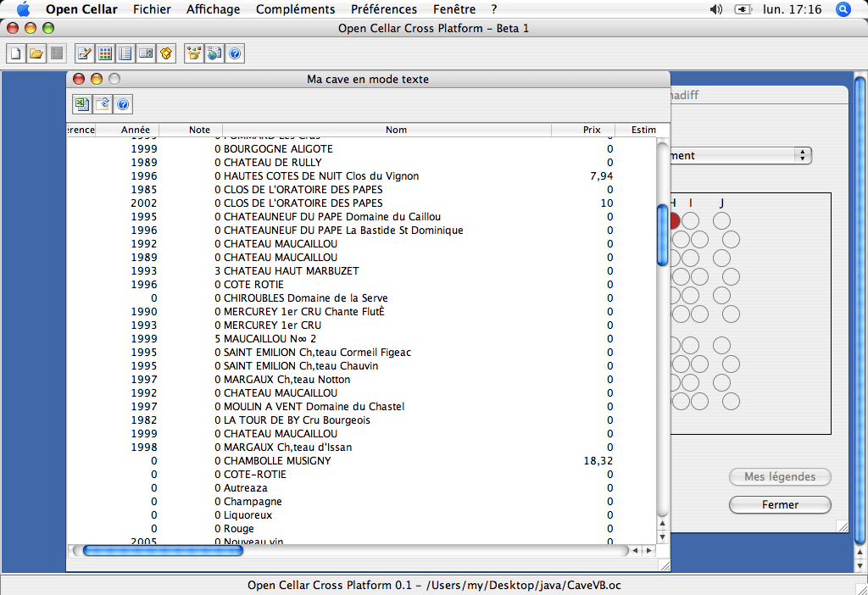Select the MAUCAILLOU N∞ 2 row

[x=361, y=339]
